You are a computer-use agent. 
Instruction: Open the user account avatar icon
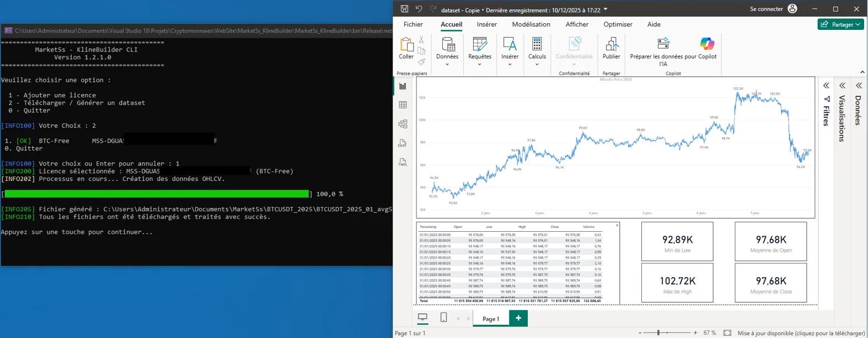[792, 9]
